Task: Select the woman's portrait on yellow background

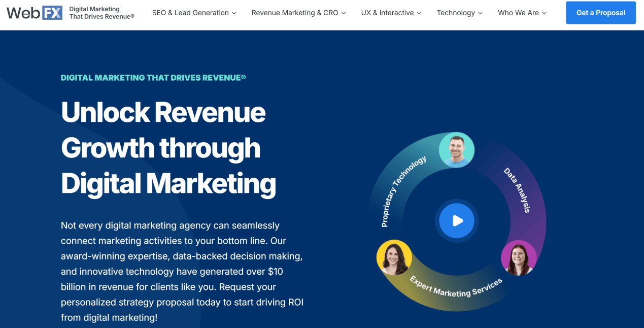Action: point(394,257)
